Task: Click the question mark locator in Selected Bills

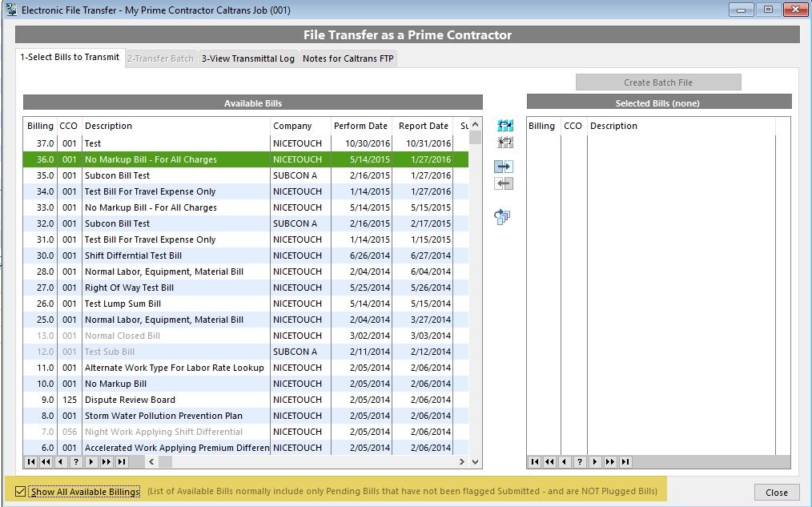Action: click(x=580, y=462)
